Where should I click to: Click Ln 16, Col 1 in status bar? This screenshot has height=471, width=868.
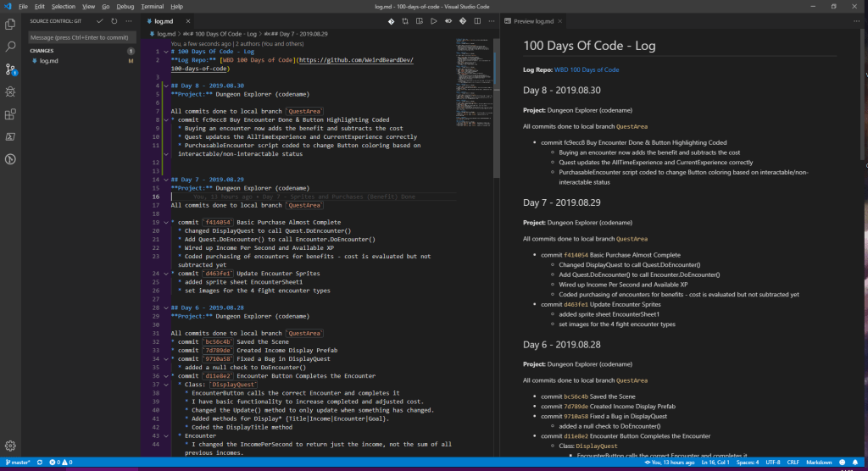point(715,463)
